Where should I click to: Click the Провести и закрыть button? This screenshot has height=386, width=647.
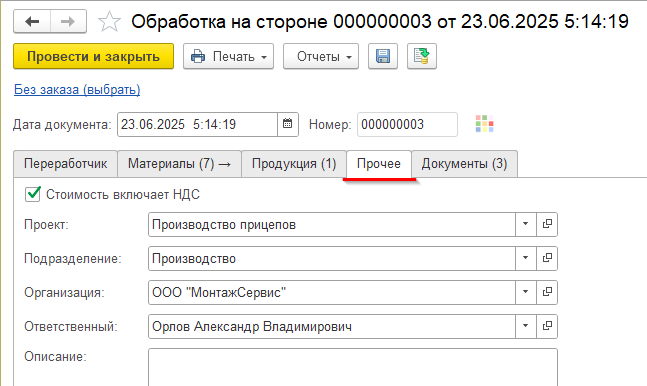pos(94,56)
